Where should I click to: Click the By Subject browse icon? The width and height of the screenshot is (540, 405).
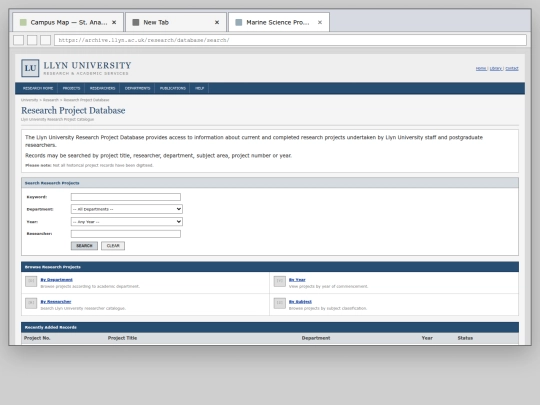280,303
